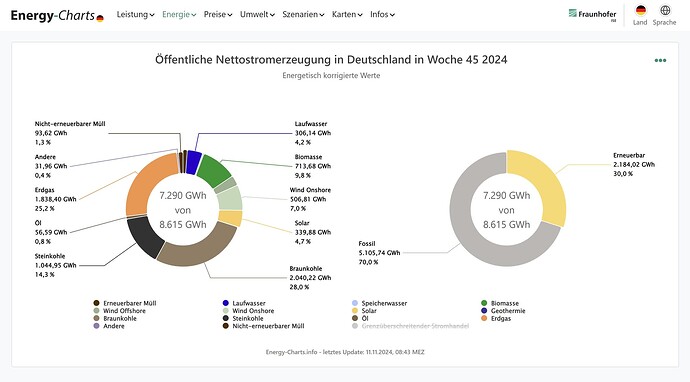Toggle Solar legend entry

[x=364, y=311]
